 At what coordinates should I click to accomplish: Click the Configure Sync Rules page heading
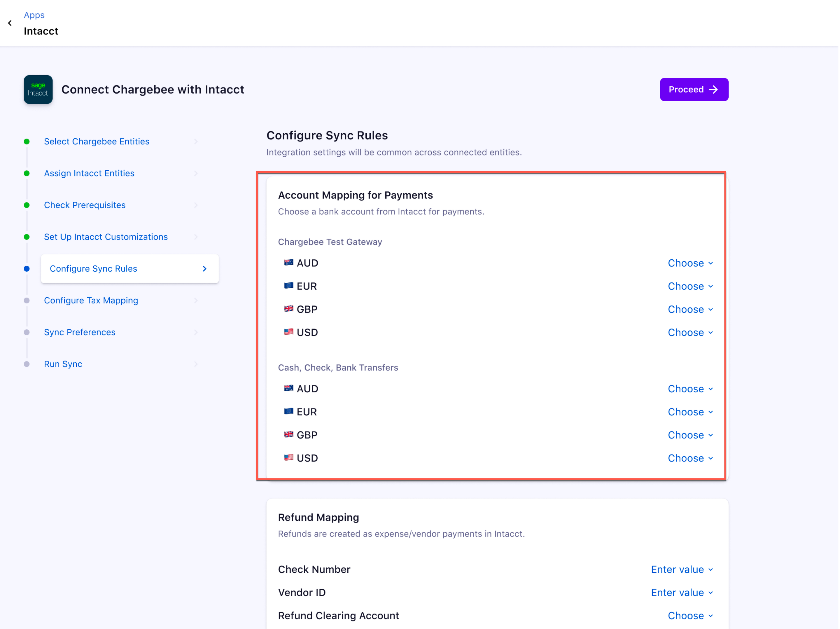(x=328, y=136)
